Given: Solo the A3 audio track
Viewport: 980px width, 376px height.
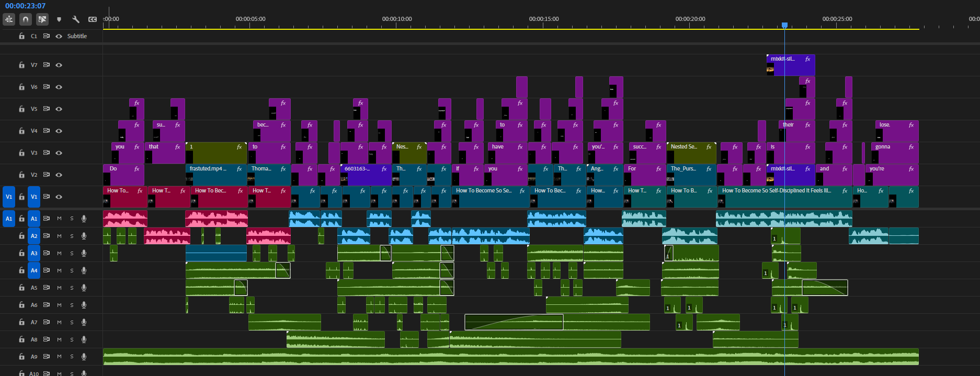Looking at the screenshot, I should pos(72,253).
